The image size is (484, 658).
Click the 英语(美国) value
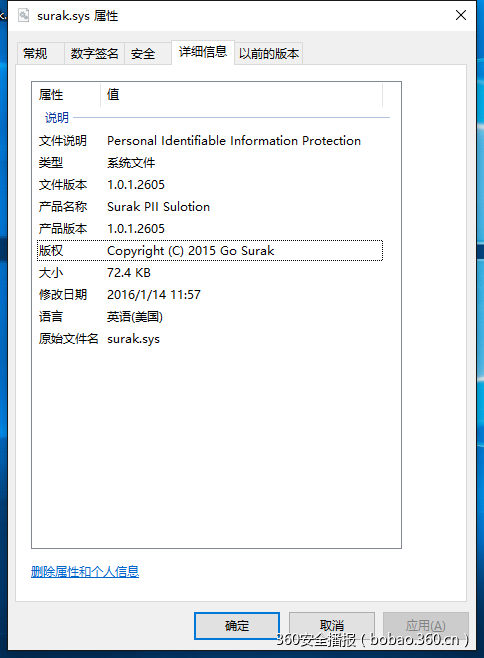click(x=135, y=316)
